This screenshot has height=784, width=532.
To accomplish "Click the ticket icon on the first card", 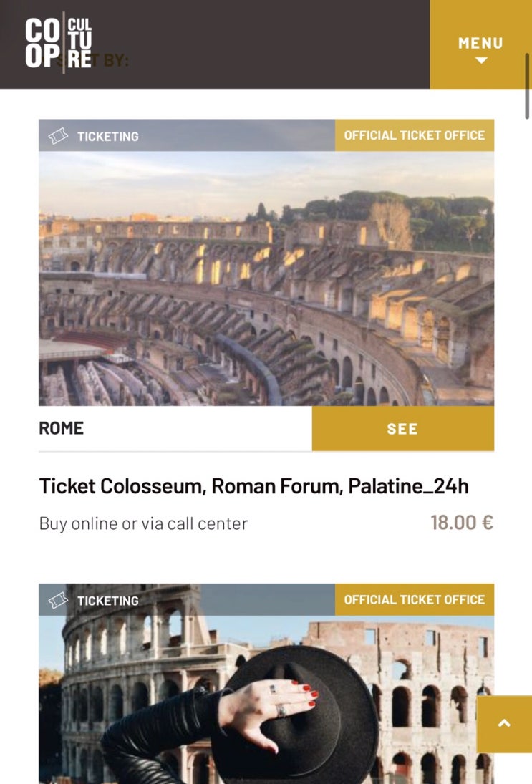I will [58, 136].
